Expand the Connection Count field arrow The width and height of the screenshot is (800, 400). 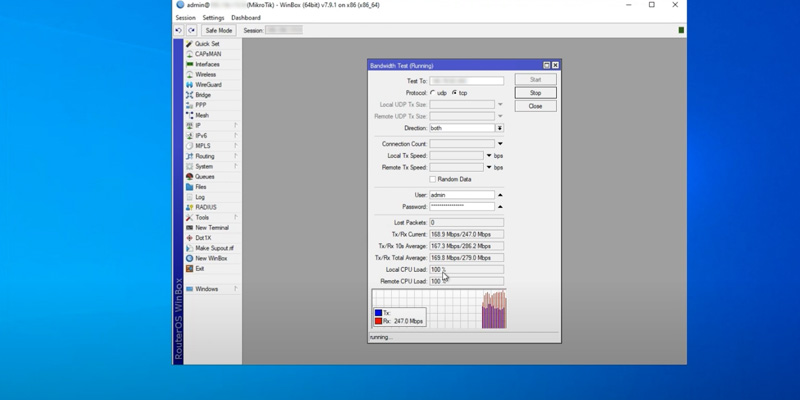(x=500, y=144)
